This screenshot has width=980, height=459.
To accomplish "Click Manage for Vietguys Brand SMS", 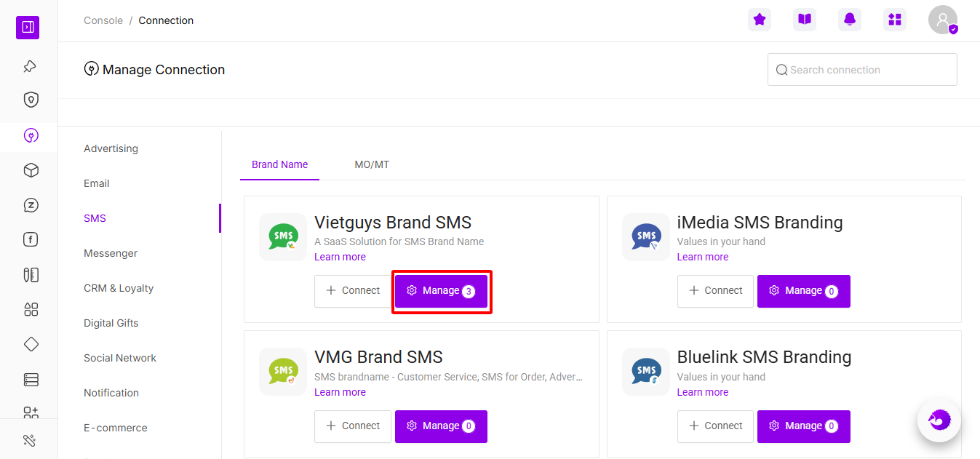I will pos(441,291).
